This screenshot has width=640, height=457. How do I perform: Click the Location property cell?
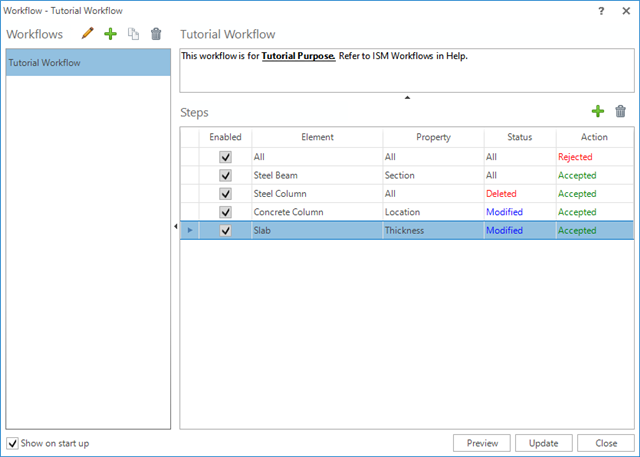coord(433,212)
